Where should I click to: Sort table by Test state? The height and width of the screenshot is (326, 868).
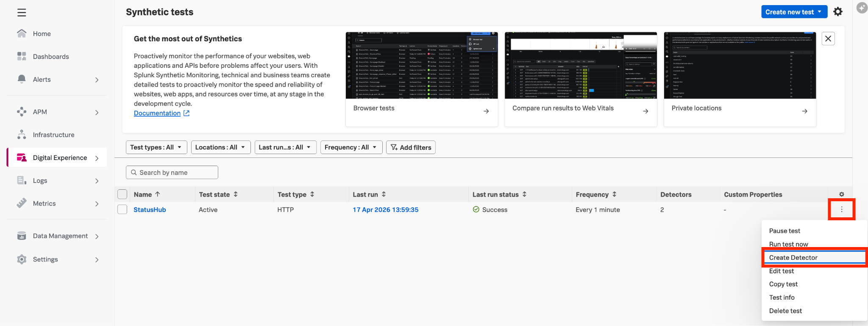click(236, 194)
